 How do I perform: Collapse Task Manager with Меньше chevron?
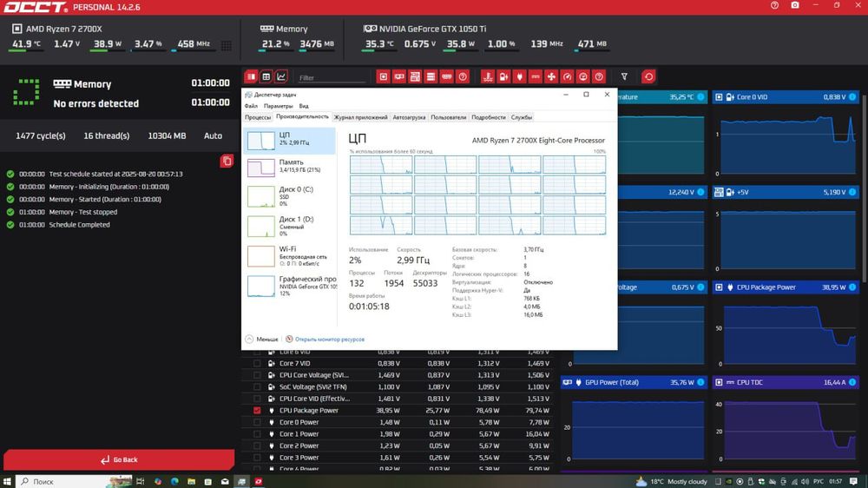[249, 339]
